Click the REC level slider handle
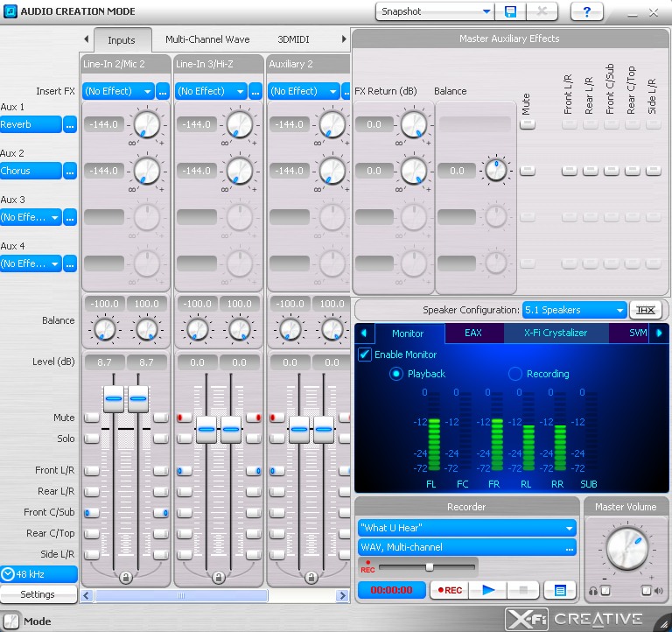 click(x=429, y=567)
